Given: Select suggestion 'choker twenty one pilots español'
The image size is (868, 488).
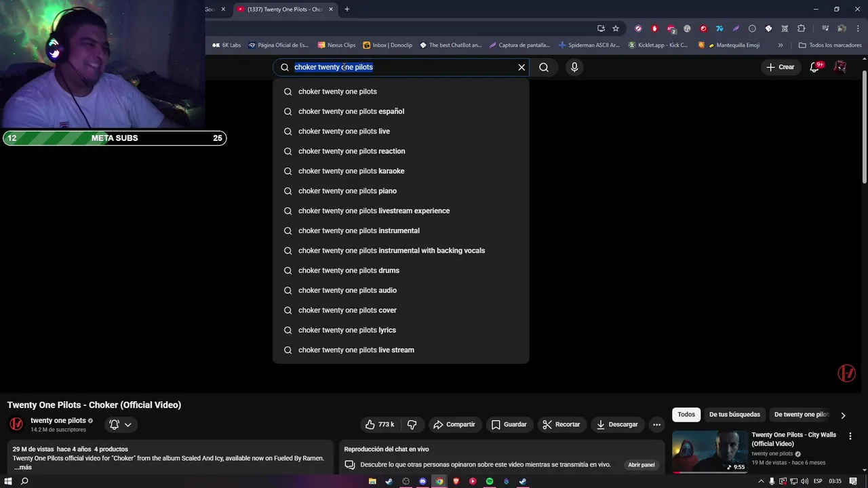Looking at the screenshot, I should click(401, 111).
